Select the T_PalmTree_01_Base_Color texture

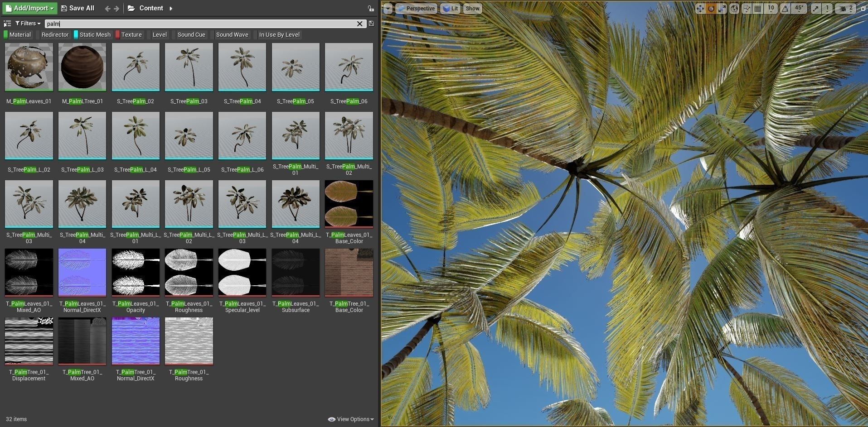[349, 272]
